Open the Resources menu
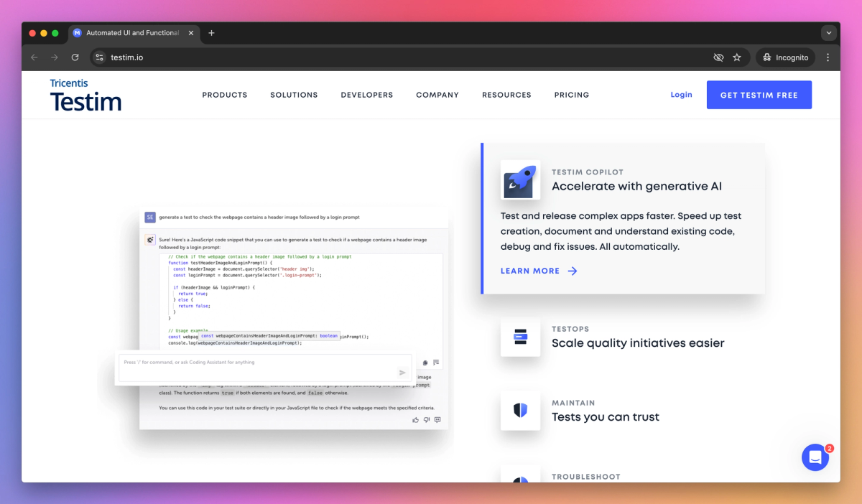 click(x=506, y=95)
